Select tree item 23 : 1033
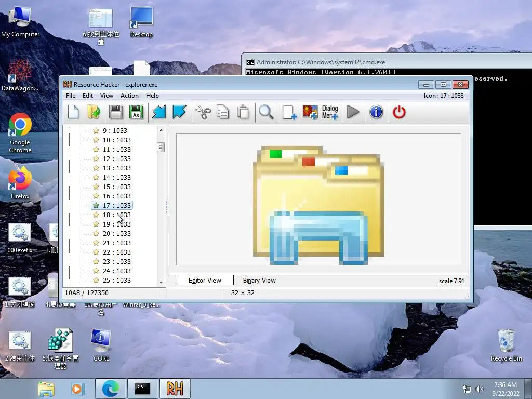 click(x=117, y=262)
